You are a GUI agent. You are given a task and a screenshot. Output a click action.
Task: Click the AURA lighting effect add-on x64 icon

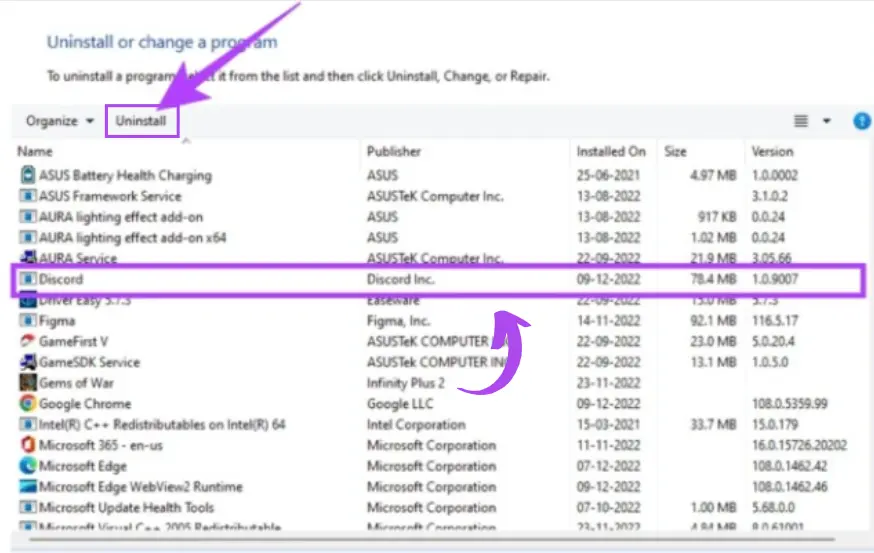click(27, 237)
